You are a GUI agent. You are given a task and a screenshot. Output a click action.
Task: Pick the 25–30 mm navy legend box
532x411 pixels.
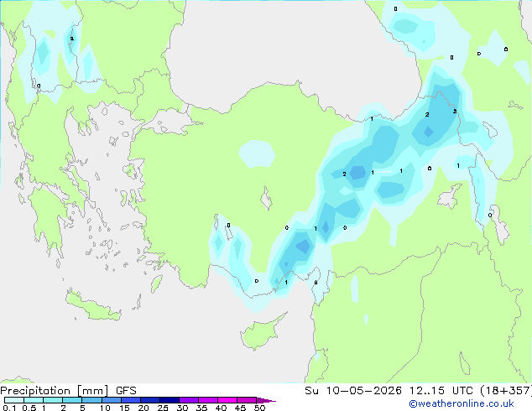coord(170,400)
